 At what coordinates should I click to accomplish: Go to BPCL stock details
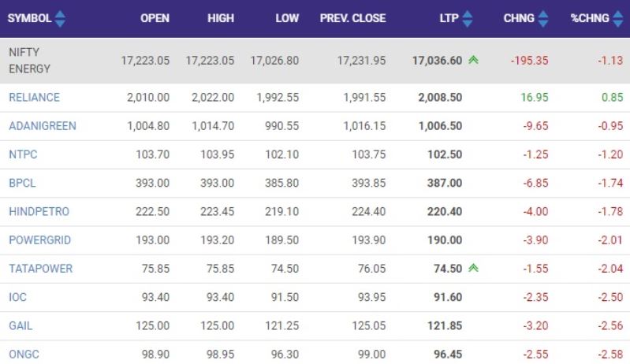click(22, 183)
